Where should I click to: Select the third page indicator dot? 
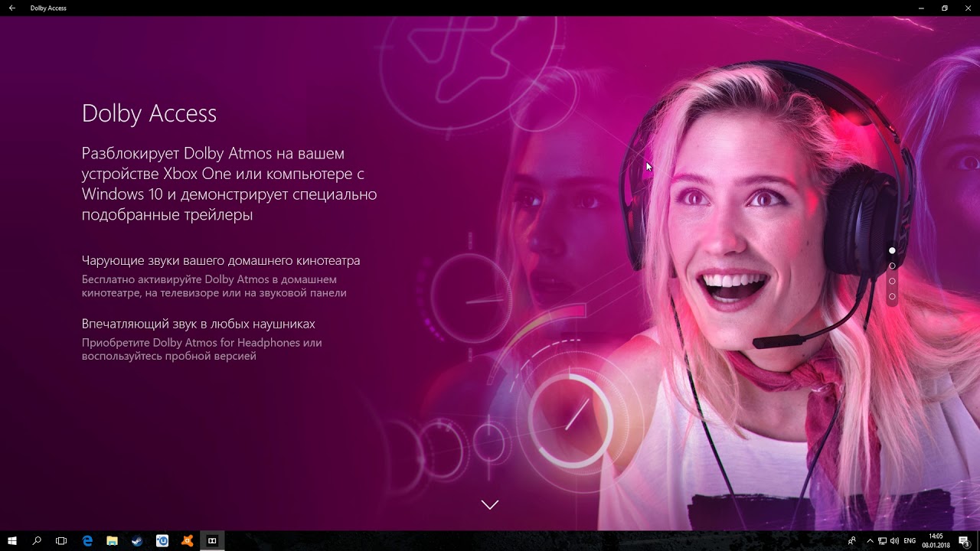pyautogui.click(x=892, y=281)
